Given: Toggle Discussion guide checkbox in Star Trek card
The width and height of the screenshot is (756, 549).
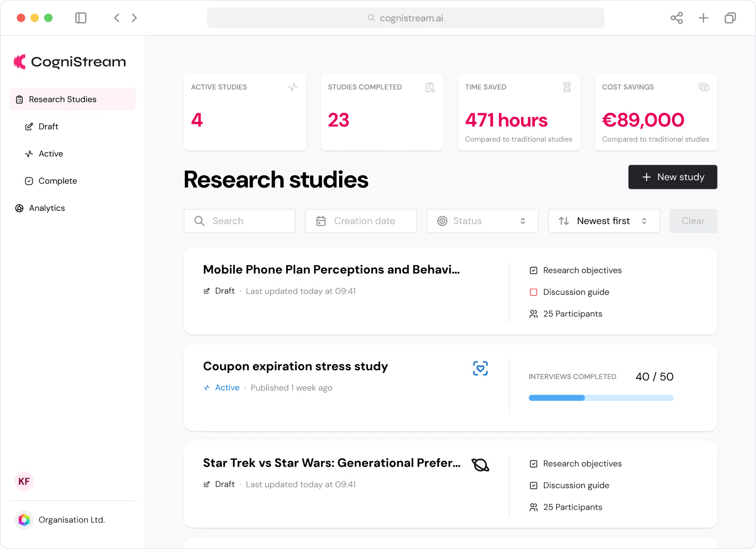Looking at the screenshot, I should [533, 485].
